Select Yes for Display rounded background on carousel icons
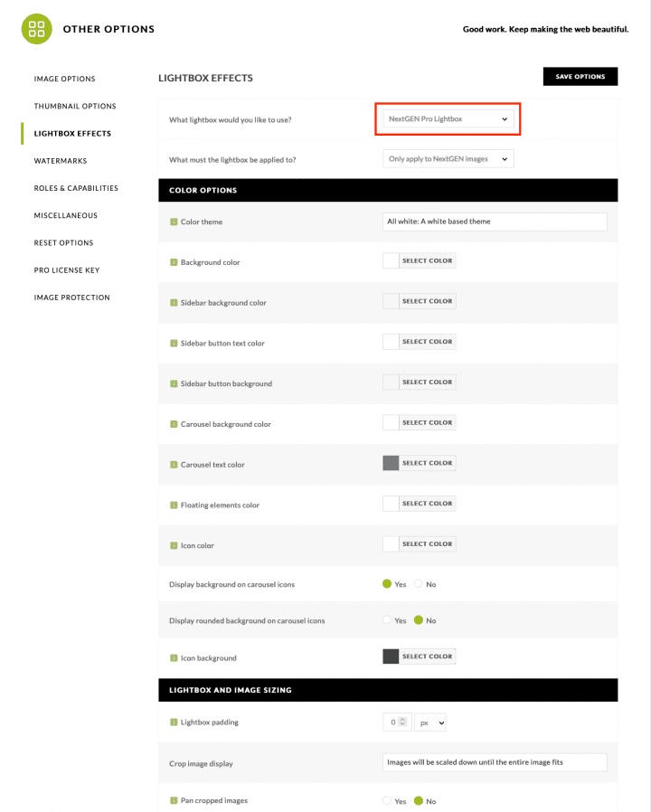 coord(387,620)
